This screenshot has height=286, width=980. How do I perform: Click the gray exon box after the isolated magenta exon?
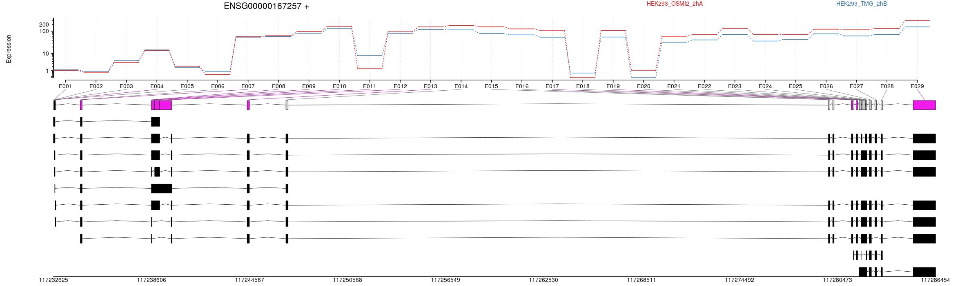tap(287, 105)
